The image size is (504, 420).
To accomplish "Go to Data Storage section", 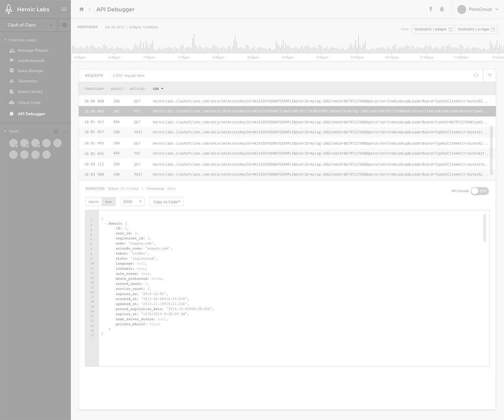I will (x=30, y=71).
